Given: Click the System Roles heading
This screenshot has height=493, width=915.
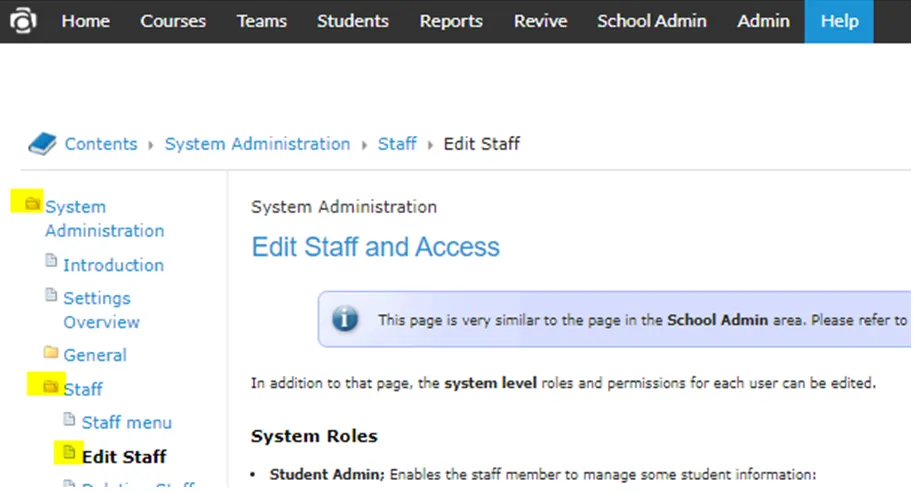Looking at the screenshot, I should (314, 436).
